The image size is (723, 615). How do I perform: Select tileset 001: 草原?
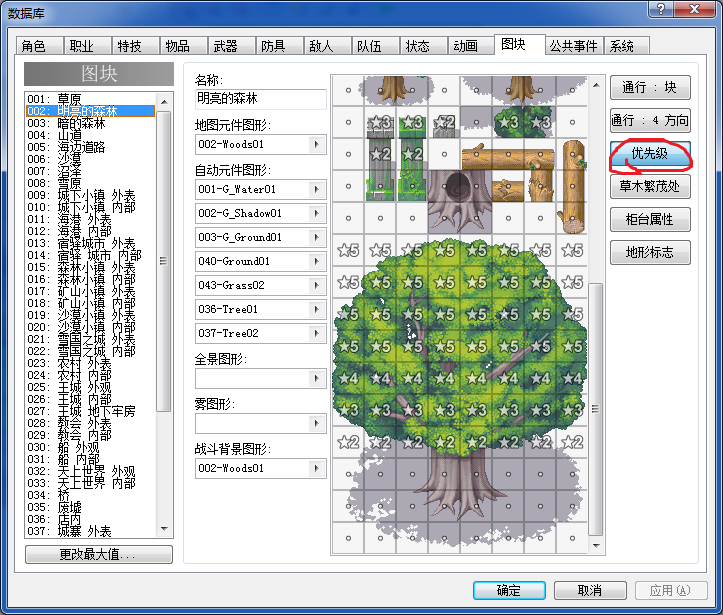coord(90,99)
